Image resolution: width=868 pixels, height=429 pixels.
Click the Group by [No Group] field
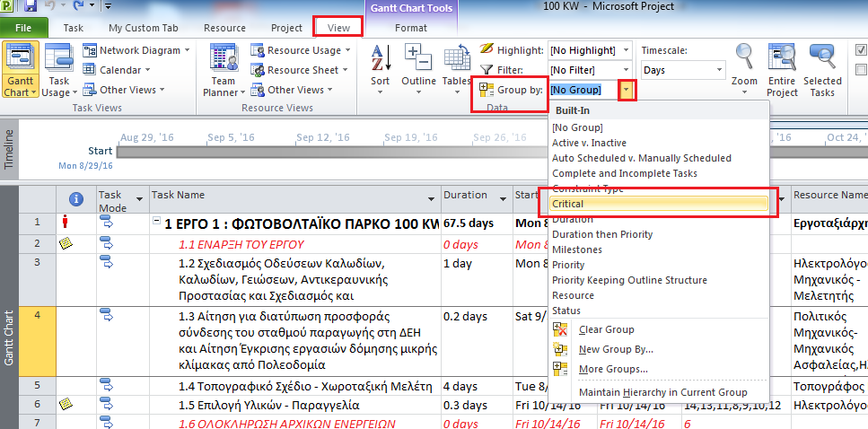[x=584, y=90]
